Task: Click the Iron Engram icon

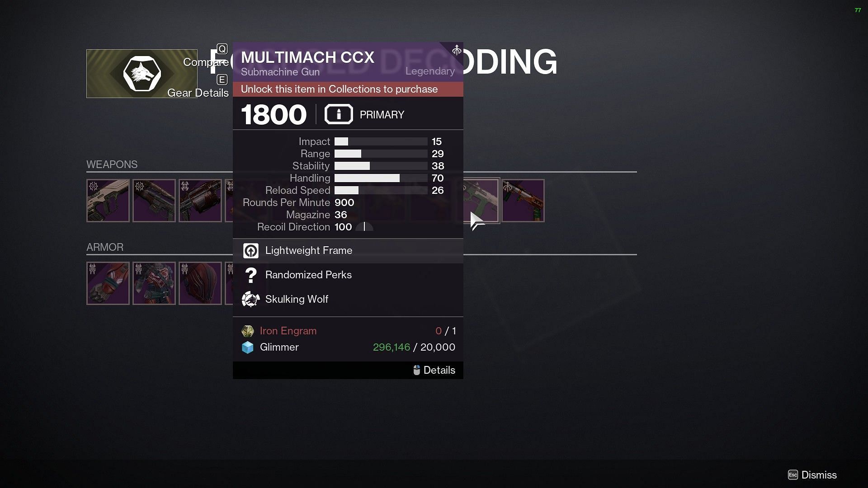Action: point(247,331)
